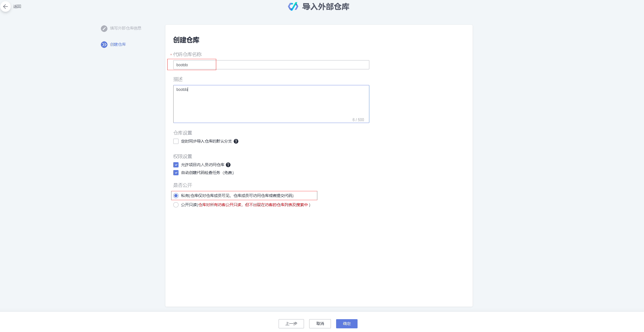Click the 6/500 character counter in description box

tap(358, 120)
